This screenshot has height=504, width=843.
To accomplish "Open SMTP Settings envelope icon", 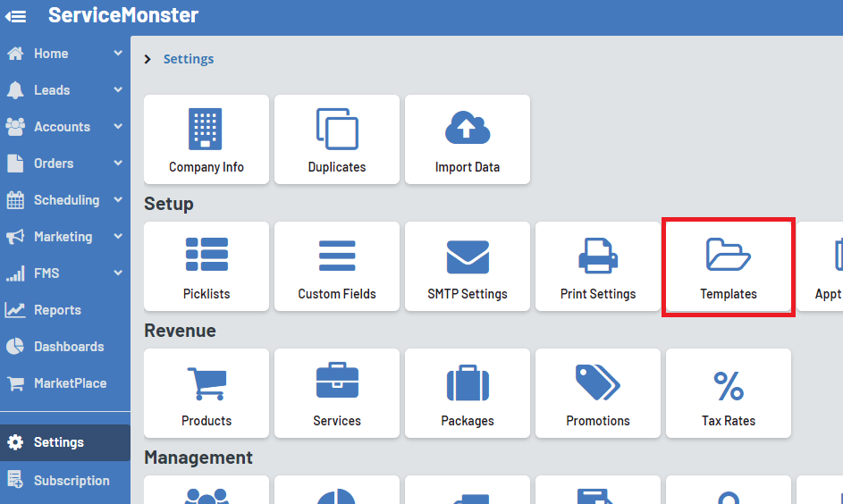I will point(467,256).
